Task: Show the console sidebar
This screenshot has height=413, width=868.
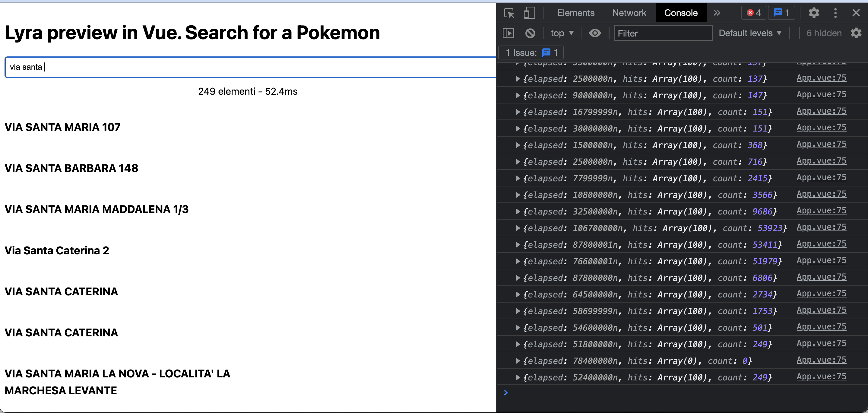Action: tap(508, 33)
